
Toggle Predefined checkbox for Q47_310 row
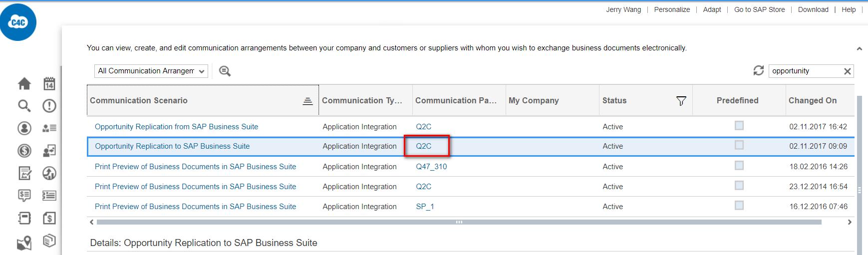[x=739, y=166]
